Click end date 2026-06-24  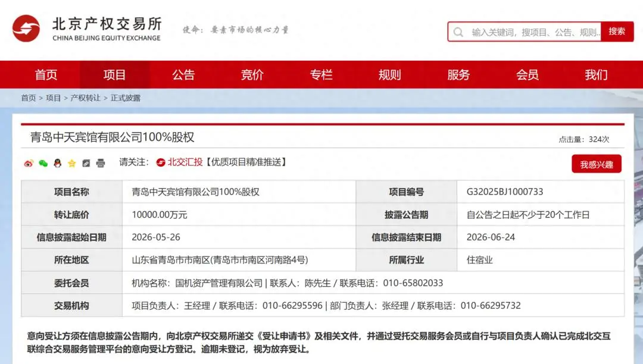(x=491, y=237)
